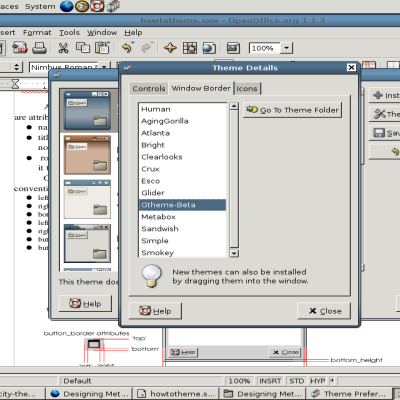Screen dimensions: 400x400
Task: Select Simple window border theme
Action: coord(182,241)
